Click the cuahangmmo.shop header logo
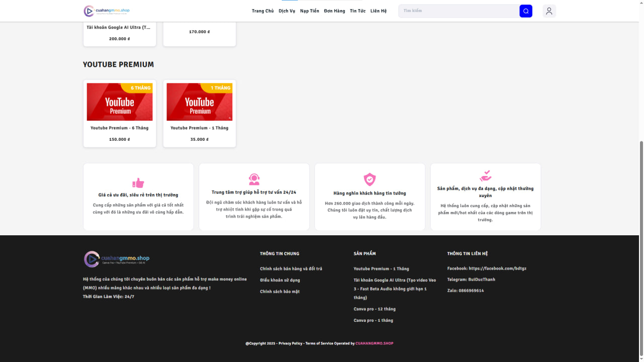 tap(107, 11)
